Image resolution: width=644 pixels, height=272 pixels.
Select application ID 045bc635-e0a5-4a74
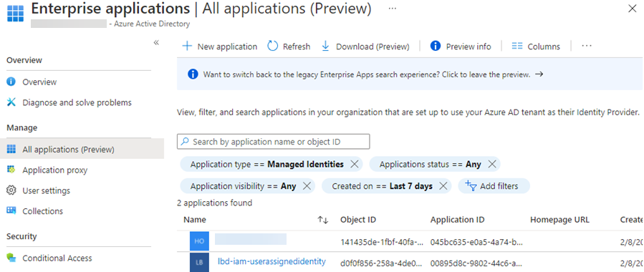click(x=476, y=242)
